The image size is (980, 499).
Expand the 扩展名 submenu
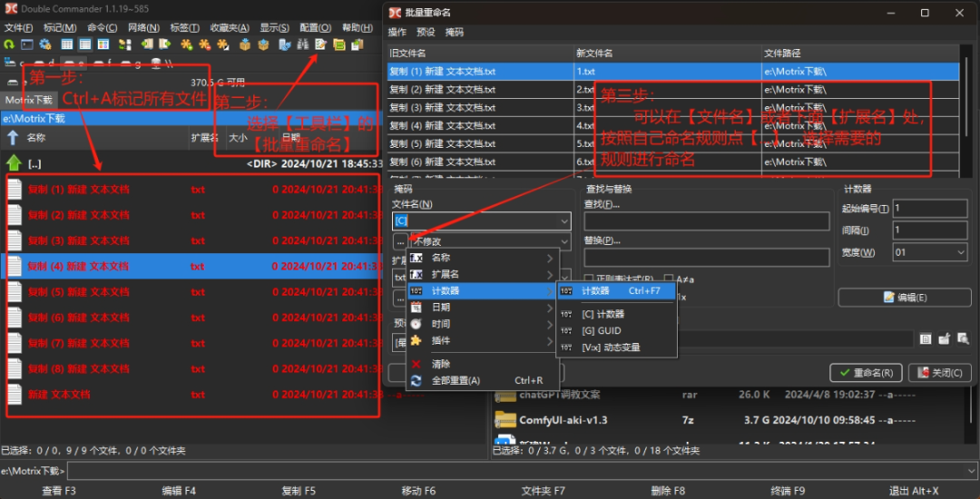(x=481, y=274)
